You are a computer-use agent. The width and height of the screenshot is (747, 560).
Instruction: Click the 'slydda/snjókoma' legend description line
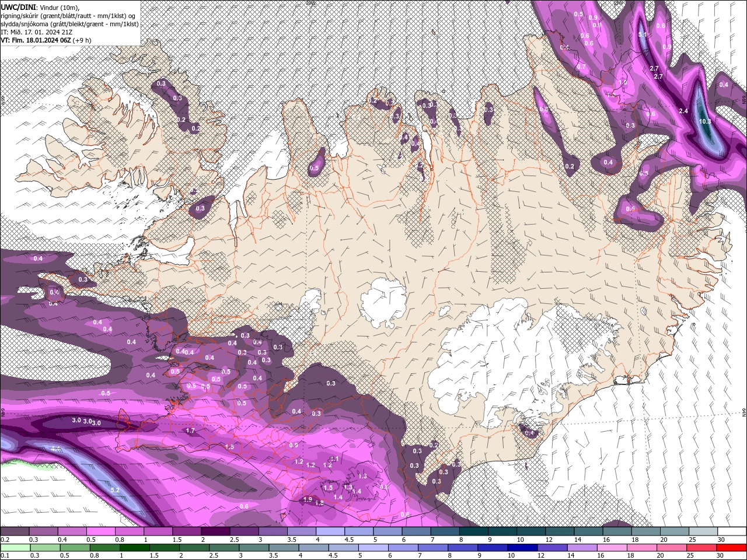point(68,24)
